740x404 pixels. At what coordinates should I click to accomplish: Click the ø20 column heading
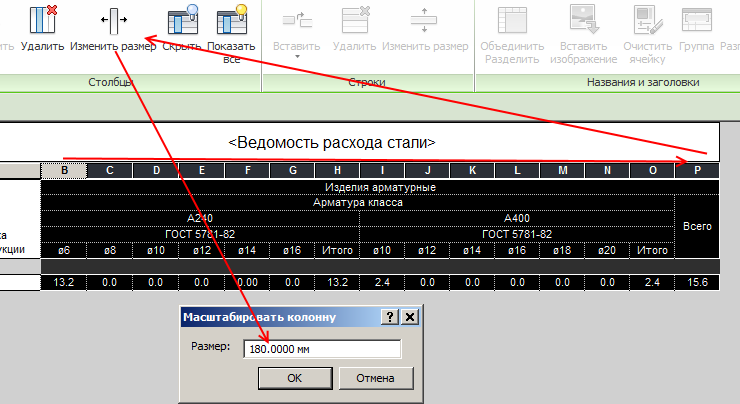click(607, 250)
